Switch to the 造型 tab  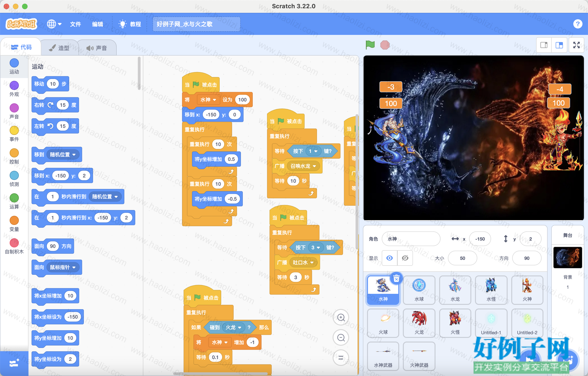59,48
